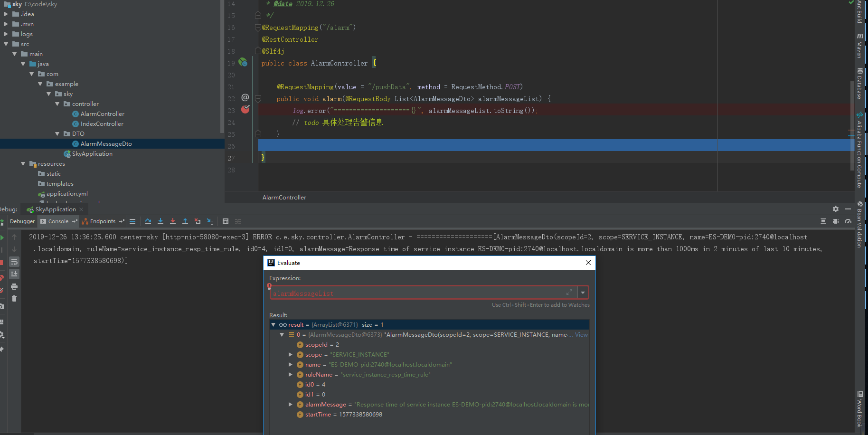The image size is (868, 435).
Task: Open application.yml in the project tree
Action: click(x=67, y=194)
